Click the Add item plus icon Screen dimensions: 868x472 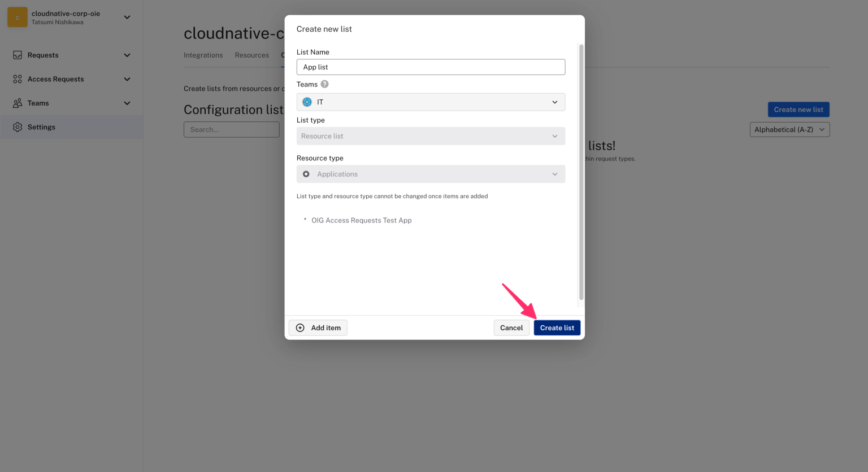(300, 327)
